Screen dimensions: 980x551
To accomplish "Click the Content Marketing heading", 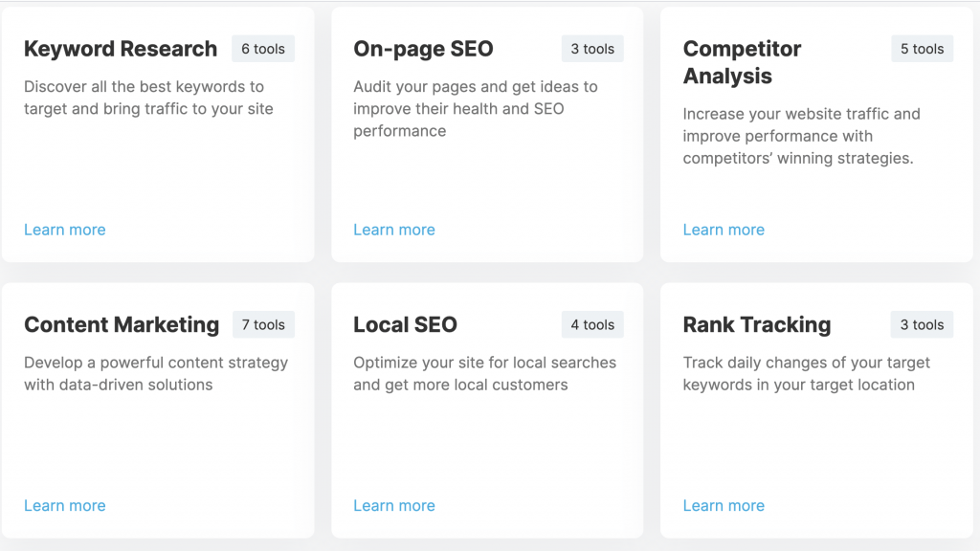I will [x=122, y=325].
